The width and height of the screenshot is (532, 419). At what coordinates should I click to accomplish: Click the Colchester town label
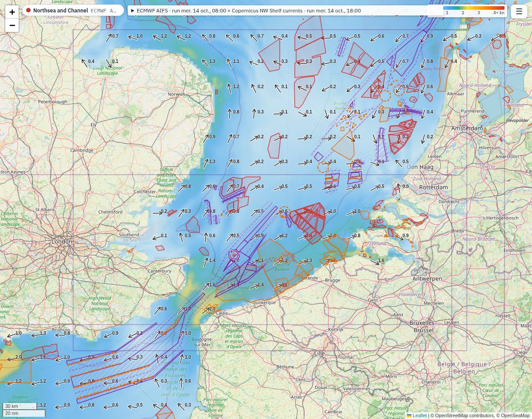click(x=145, y=192)
